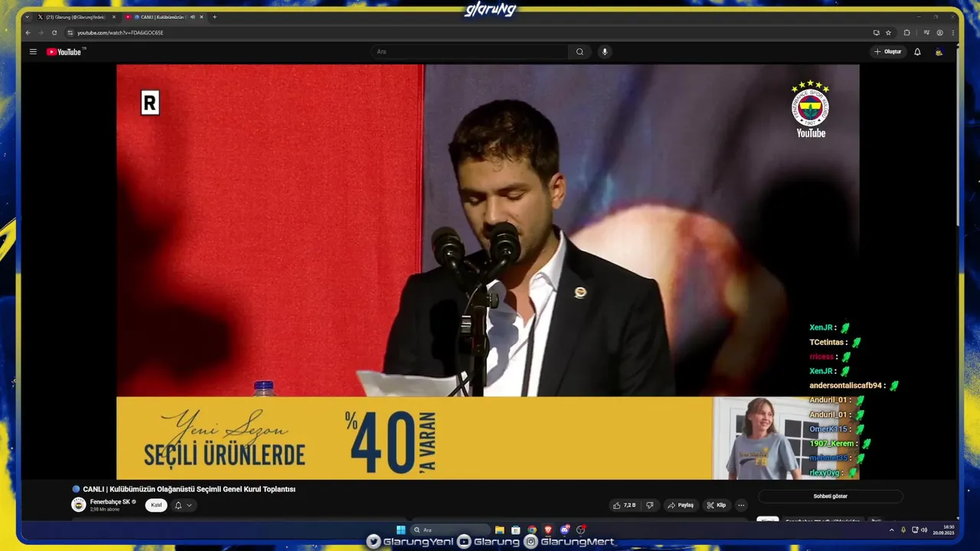Open a new browser tab with plus
The width and height of the screenshot is (980, 551).
(x=214, y=17)
